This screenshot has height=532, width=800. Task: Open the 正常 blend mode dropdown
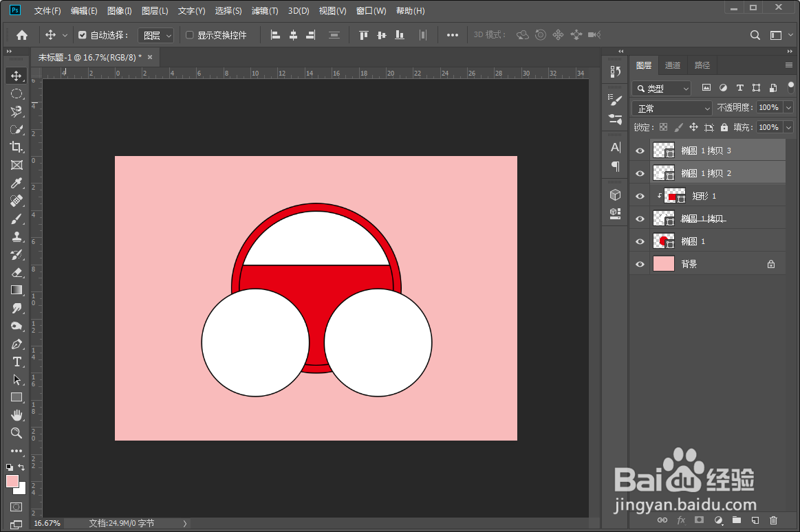click(672, 109)
